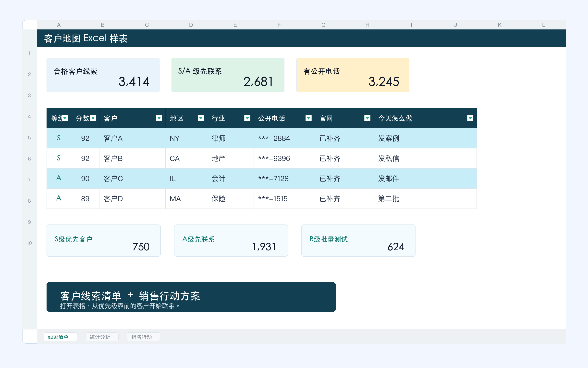Select the action cell 第二批
This screenshot has width=588, height=368.
point(425,199)
